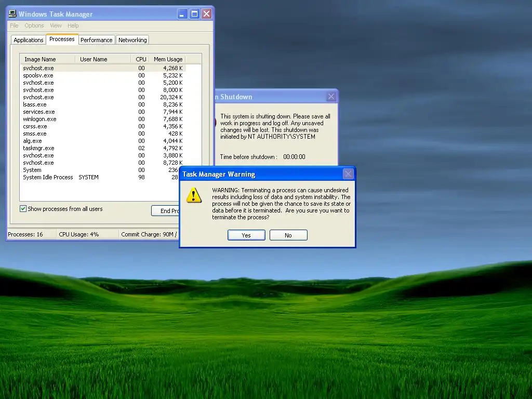Select the svchost.exe row using 20,324 K
This screenshot has width=532, height=399.
103,97
